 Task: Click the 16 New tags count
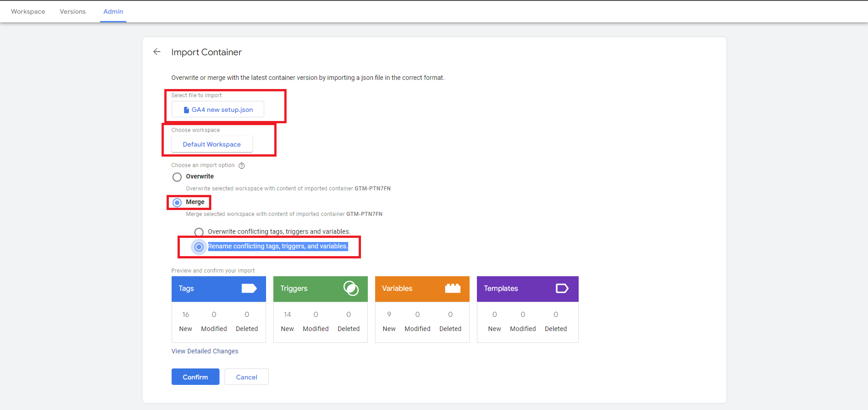point(186,315)
